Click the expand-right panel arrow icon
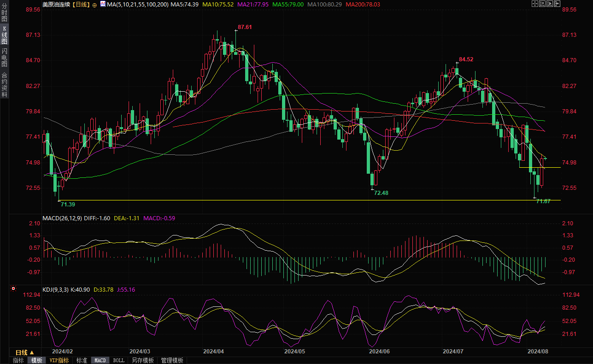This screenshot has height=364, width=593. (x=558, y=4)
